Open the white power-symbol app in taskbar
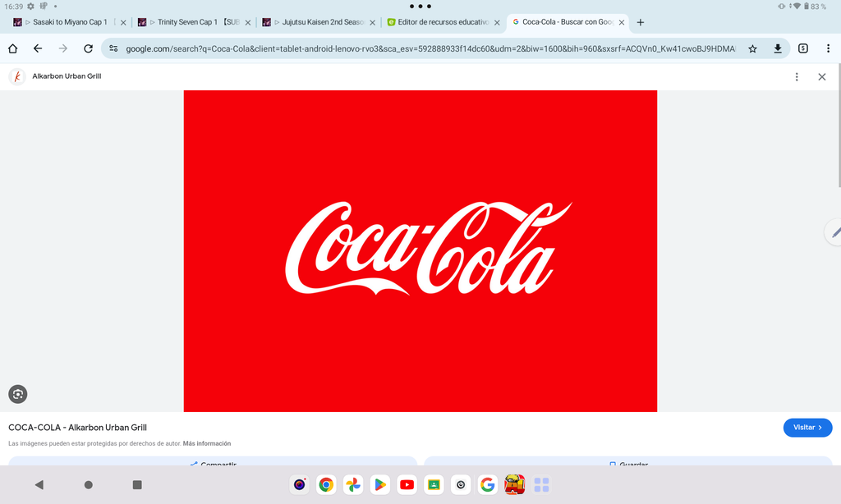 [x=461, y=484]
